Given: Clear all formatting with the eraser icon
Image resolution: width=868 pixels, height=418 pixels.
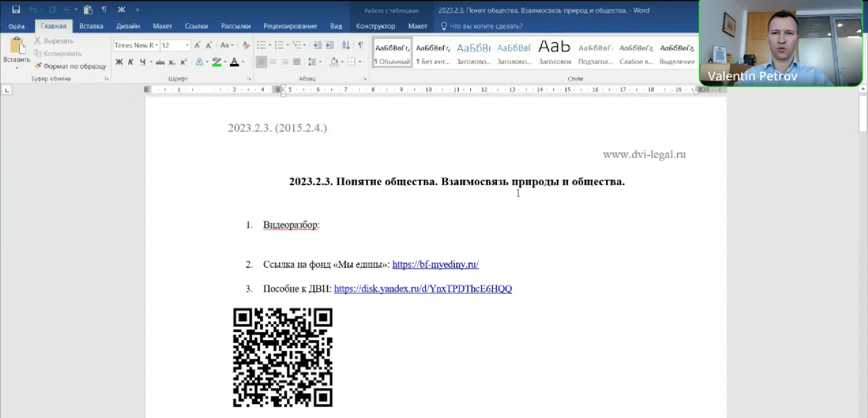Looking at the screenshot, I should pos(246,45).
